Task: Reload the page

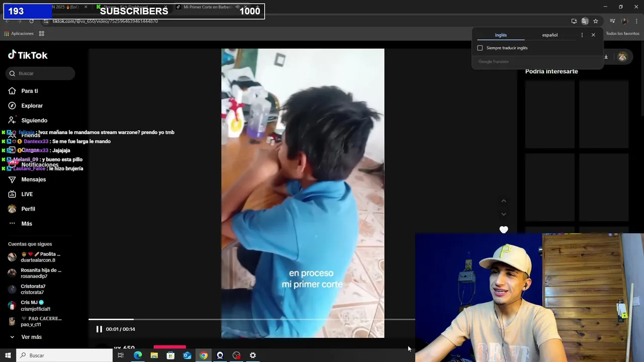Action: pos(31,21)
